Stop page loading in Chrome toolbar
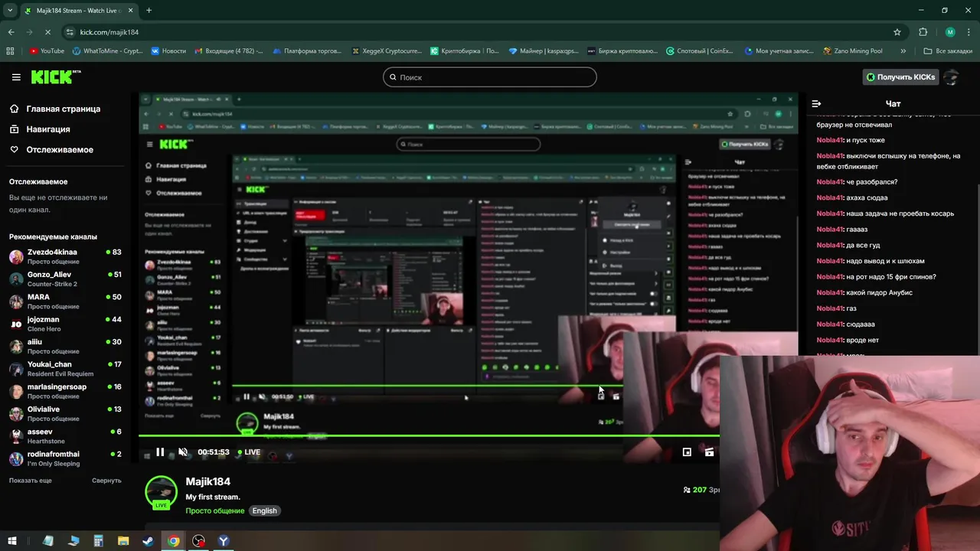Image resolution: width=980 pixels, height=551 pixels. pyautogui.click(x=47, y=32)
